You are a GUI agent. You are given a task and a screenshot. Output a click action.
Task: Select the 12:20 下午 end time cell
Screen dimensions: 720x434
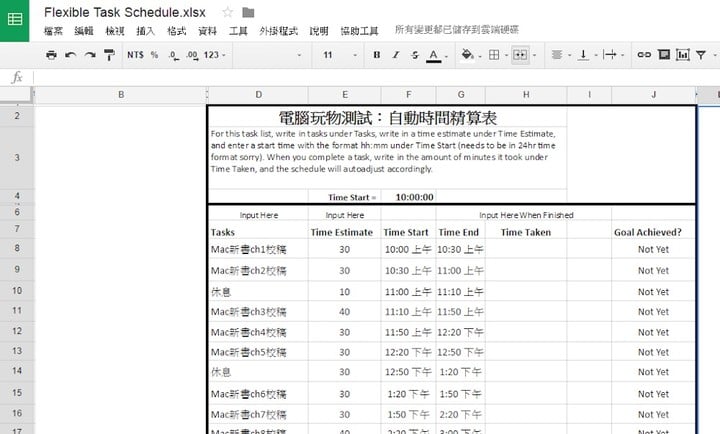[461, 332]
